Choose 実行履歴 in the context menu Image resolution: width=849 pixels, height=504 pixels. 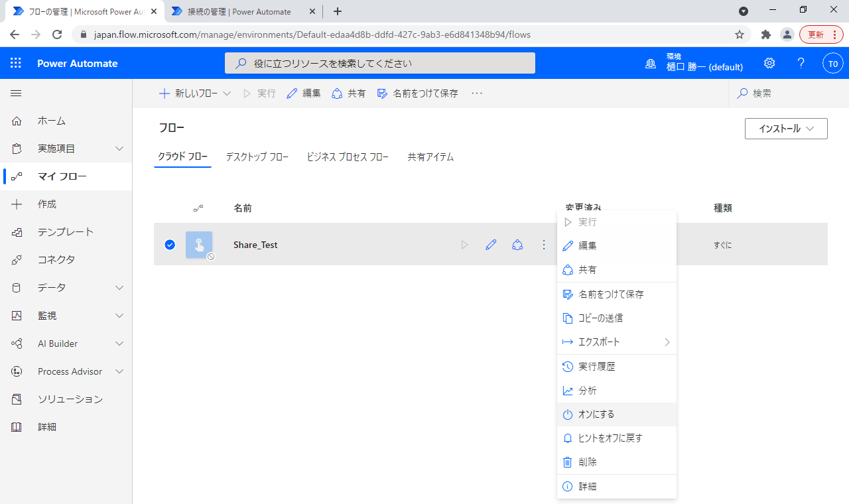coord(617,367)
